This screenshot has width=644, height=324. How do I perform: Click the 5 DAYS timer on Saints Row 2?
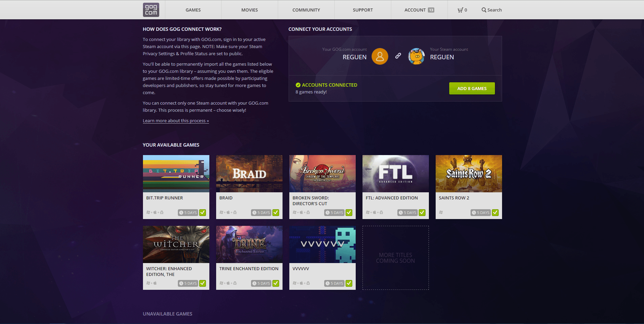[481, 213]
